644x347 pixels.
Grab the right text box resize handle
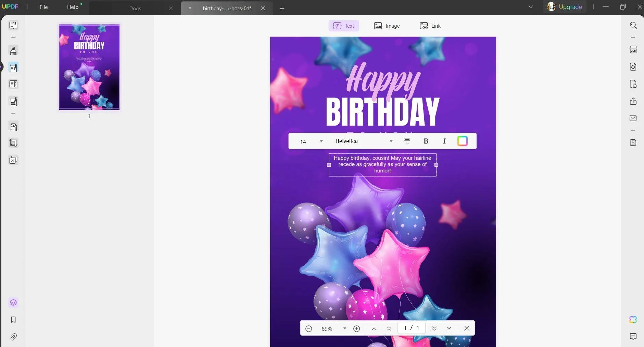(436, 165)
